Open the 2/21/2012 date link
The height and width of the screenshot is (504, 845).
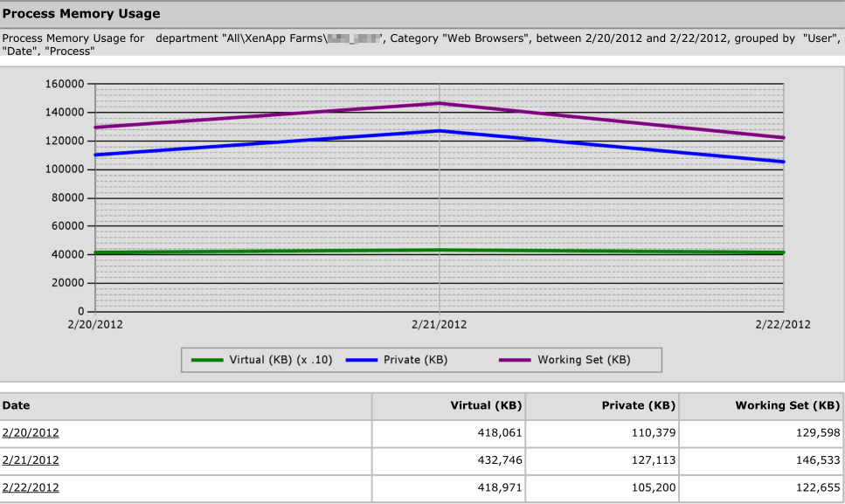point(31,460)
